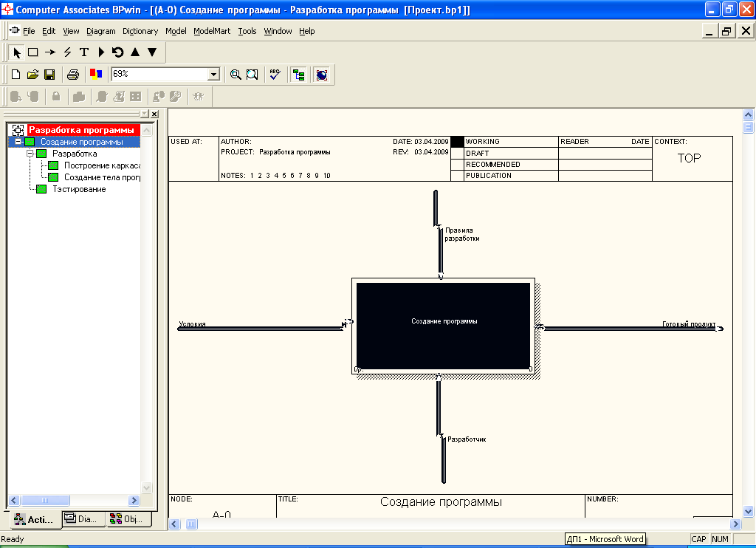Viewport: 756px width, 548px height.
Task: Print the diagram using the printer icon
Action: coord(73,75)
